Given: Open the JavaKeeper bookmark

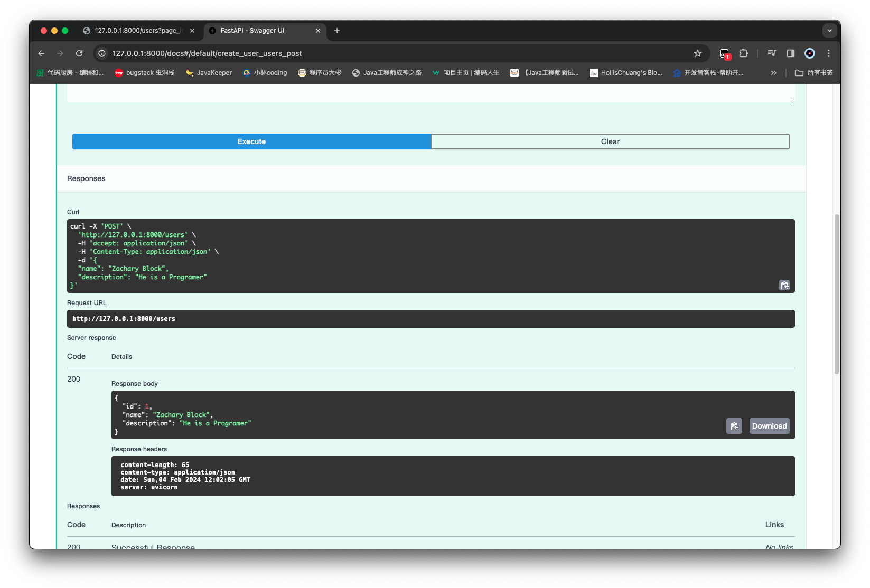Looking at the screenshot, I should [x=209, y=73].
